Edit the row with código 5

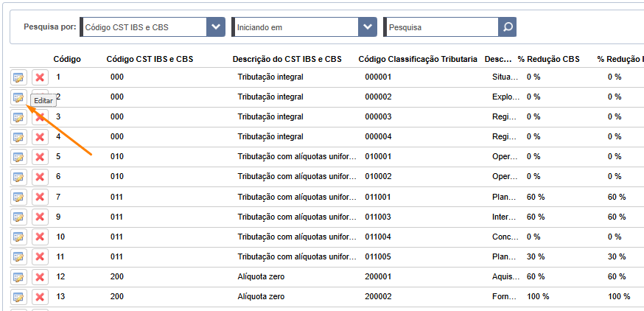[x=18, y=156]
